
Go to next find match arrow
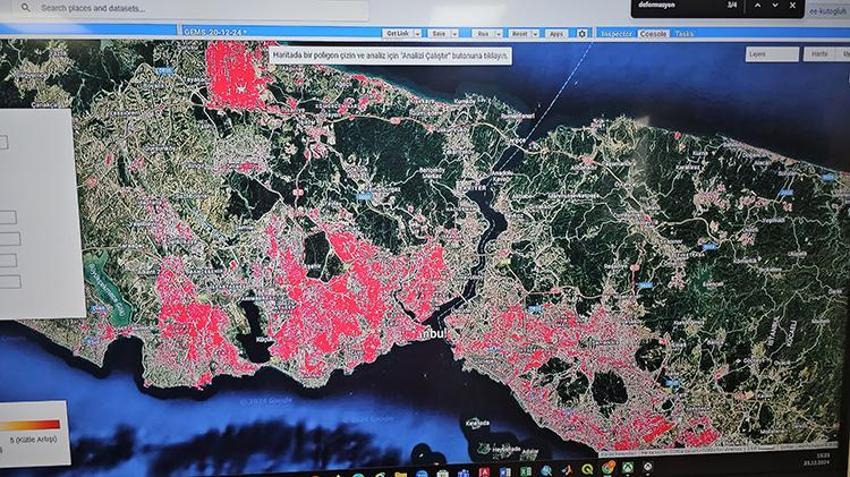[775, 5]
